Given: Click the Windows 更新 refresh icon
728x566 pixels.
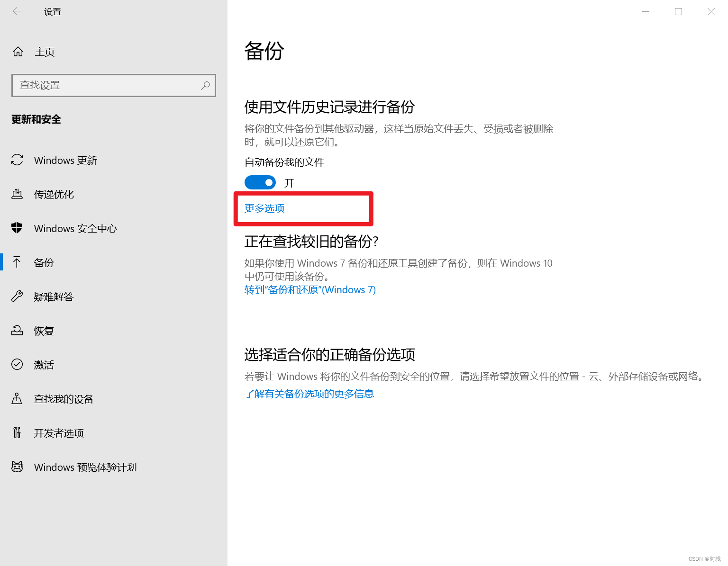Looking at the screenshot, I should pos(17,160).
